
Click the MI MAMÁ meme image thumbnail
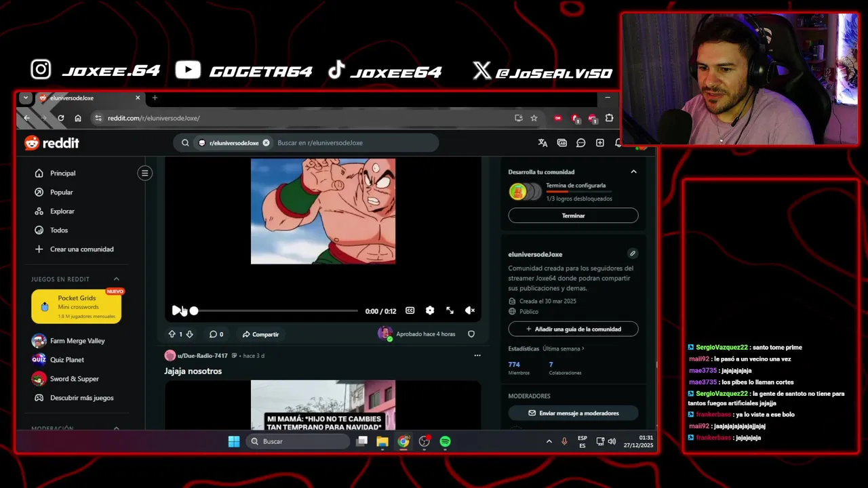coord(323,405)
